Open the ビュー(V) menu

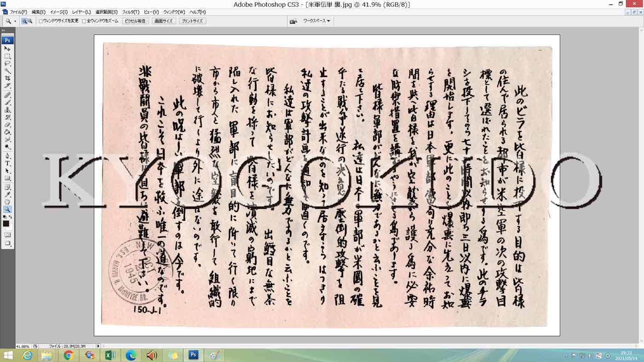tap(151, 12)
